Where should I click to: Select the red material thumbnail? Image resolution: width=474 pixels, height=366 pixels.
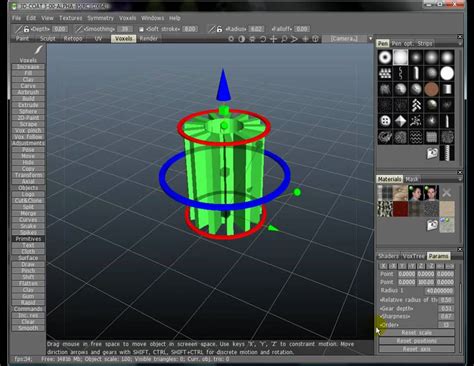400,209
